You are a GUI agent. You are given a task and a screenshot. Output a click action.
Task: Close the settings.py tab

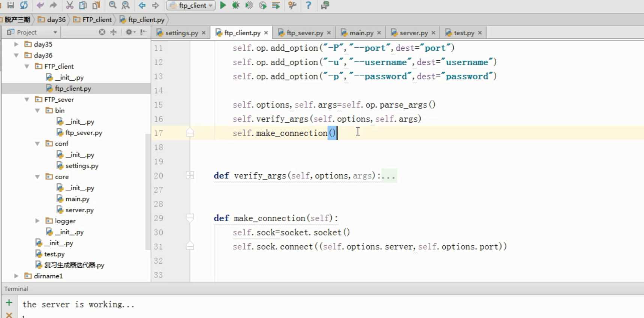pyautogui.click(x=204, y=33)
